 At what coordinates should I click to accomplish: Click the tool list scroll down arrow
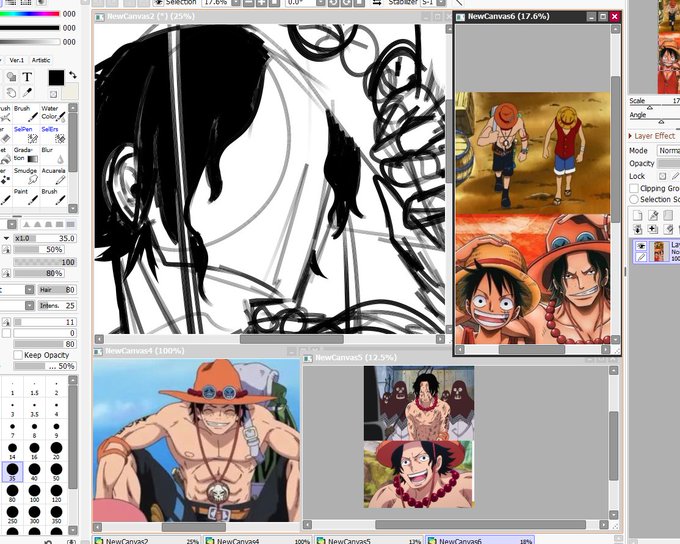pyautogui.click(x=72, y=208)
